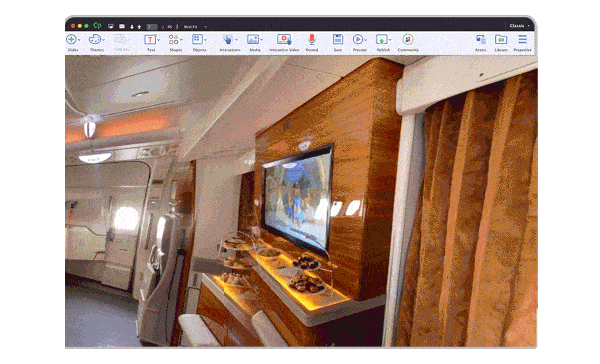This screenshot has width=600, height=364.
Task: Start Interactive Video tool
Action: pyautogui.click(x=284, y=39)
